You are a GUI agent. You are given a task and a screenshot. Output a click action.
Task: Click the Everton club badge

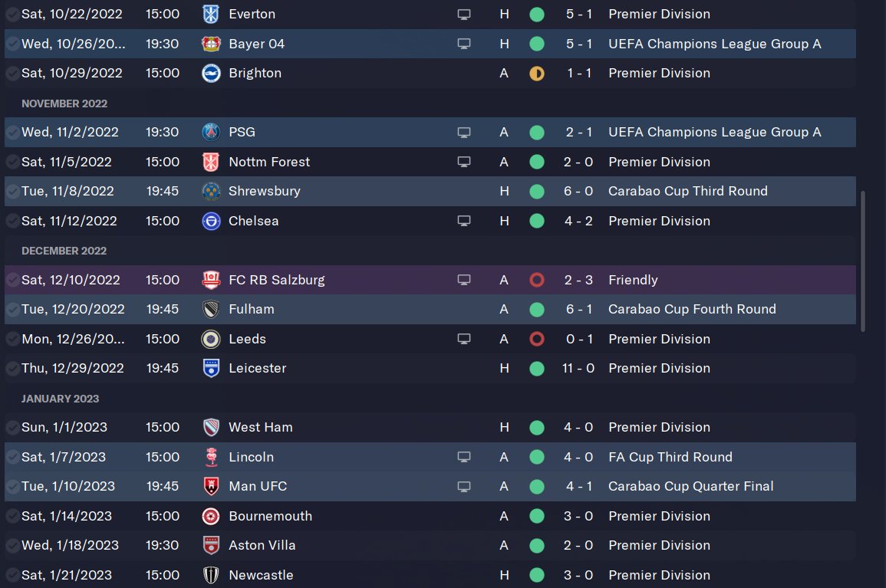[x=210, y=14]
